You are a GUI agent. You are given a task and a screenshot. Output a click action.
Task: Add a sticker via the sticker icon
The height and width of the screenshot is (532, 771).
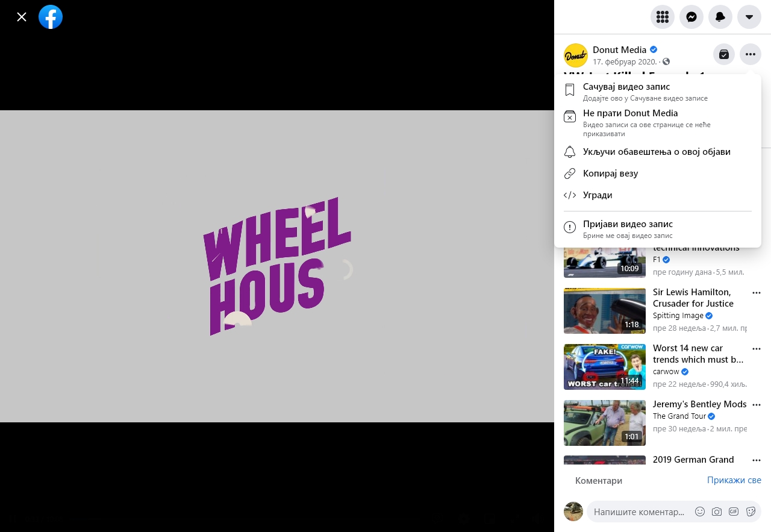pyautogui.click(x=751, y=512)
